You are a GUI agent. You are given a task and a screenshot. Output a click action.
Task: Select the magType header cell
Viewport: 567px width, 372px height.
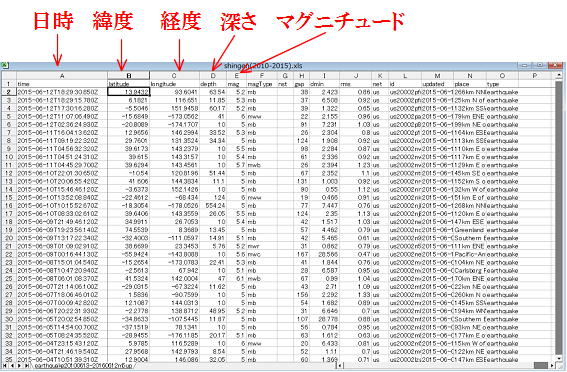click(262, 84)
